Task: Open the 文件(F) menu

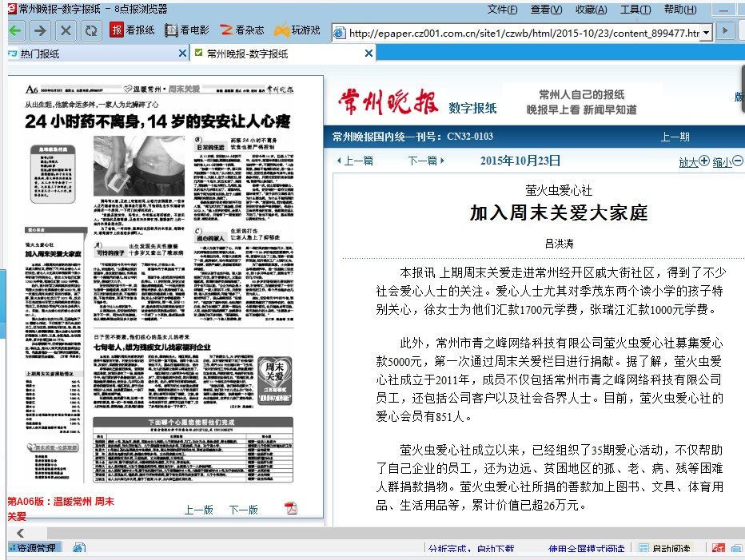Action: coord(502,9)
